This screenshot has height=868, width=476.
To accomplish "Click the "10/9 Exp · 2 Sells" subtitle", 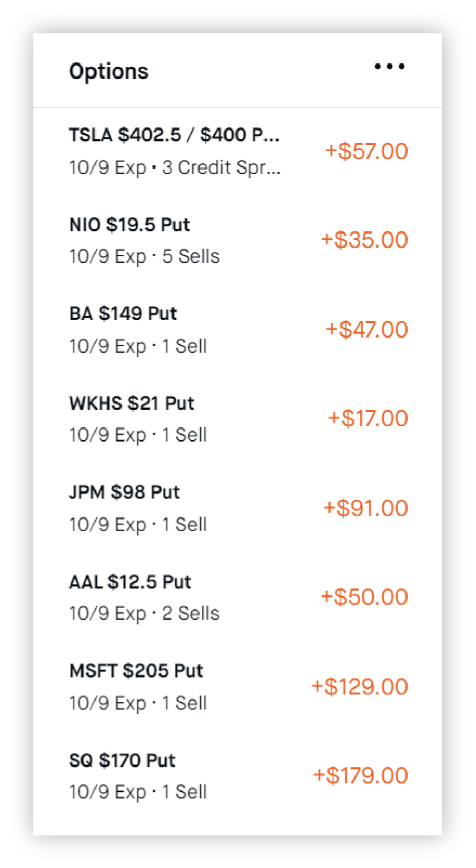I will 144,614.
